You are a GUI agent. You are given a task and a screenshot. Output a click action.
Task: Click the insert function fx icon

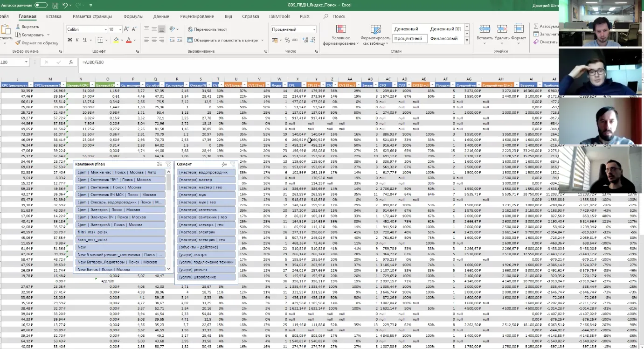[x=71, y=62]
